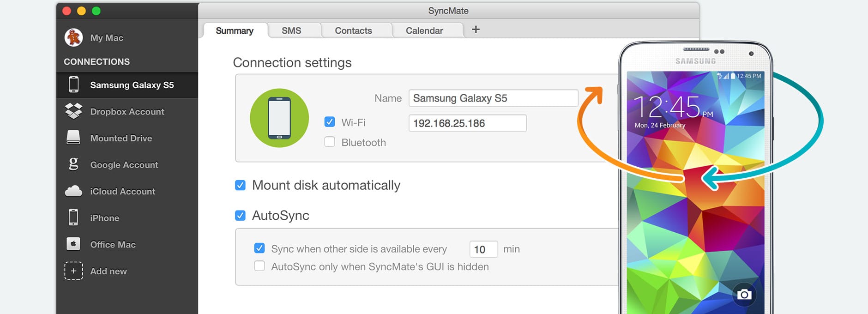Screen dimensions: 868x314
Task: Click the sync interval minutes field
Action: [483, 249]
